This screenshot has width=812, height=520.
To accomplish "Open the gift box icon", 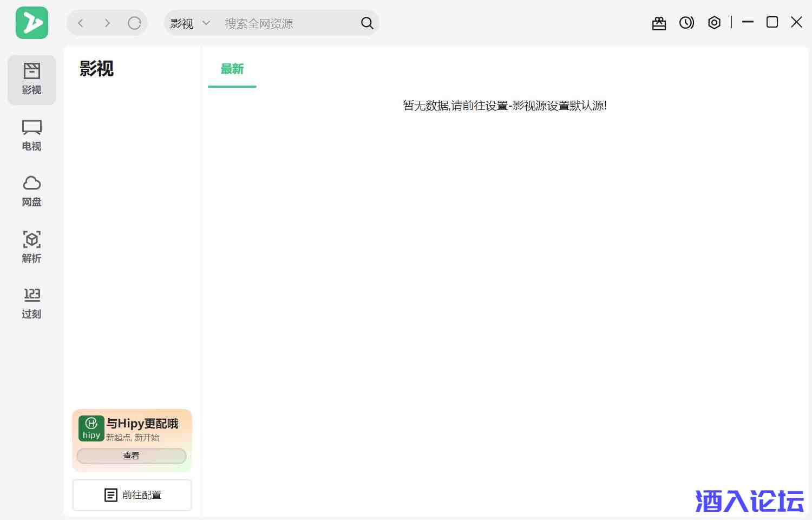I will pos(659,23).
